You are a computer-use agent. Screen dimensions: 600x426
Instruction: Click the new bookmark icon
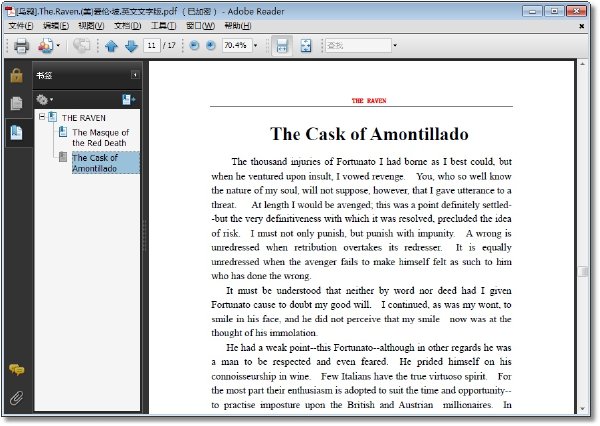129,100
